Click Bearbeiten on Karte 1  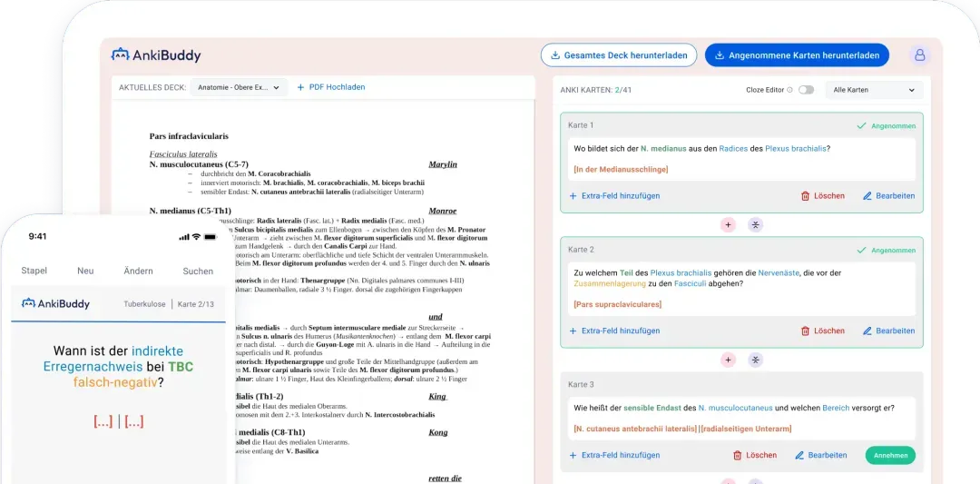tap(888, 196)
